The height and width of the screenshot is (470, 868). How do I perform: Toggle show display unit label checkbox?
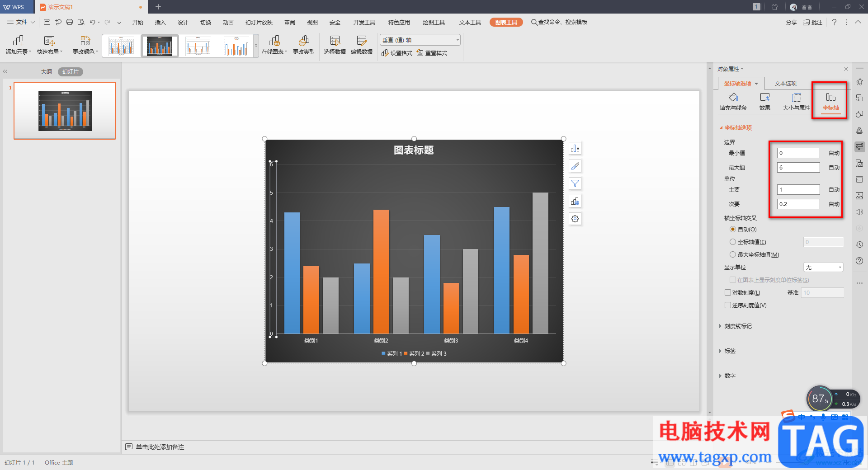733,280
